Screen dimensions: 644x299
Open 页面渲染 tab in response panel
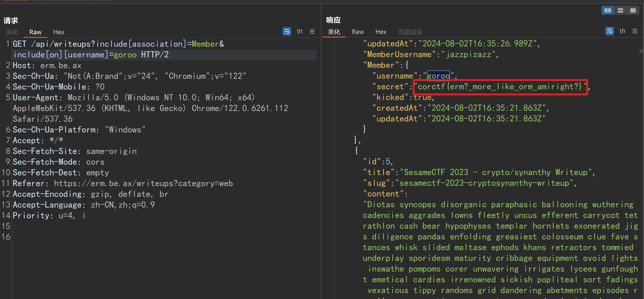pos(410,32)
